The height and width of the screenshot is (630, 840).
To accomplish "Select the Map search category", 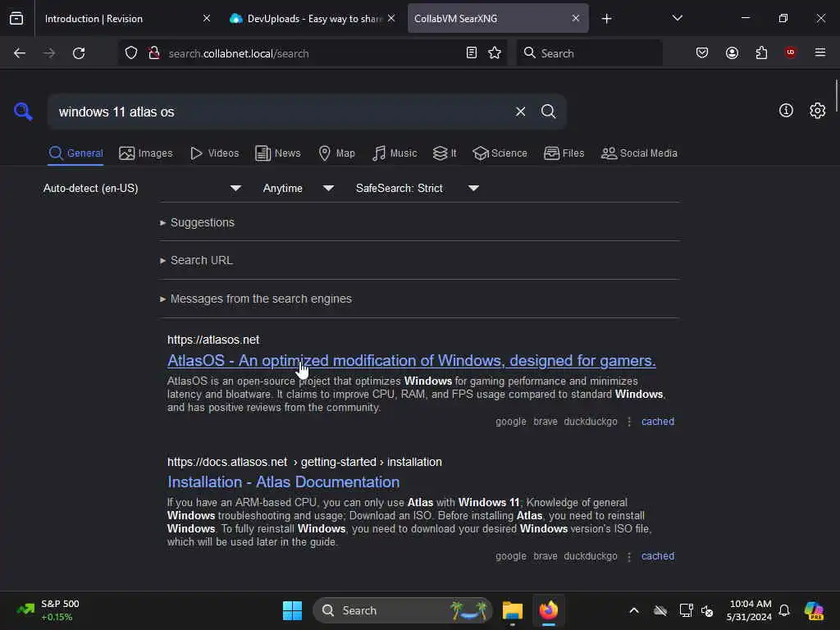I will (337, 153).
